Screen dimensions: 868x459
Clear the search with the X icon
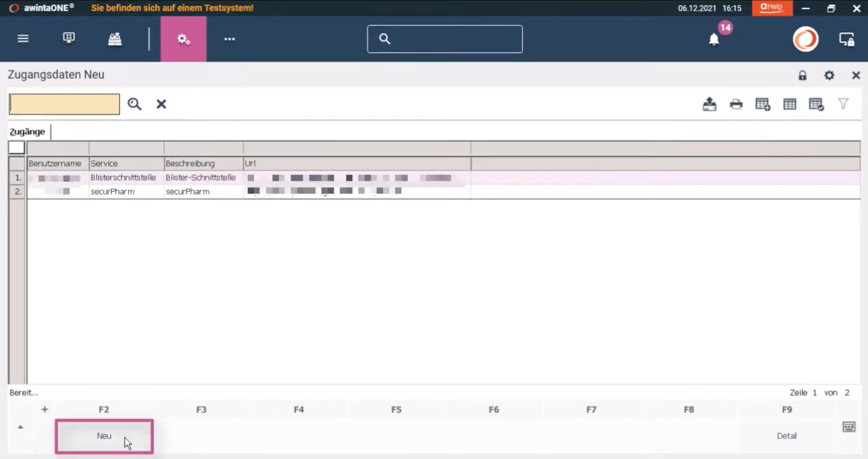pyautogui.click(x=161, y=104)
